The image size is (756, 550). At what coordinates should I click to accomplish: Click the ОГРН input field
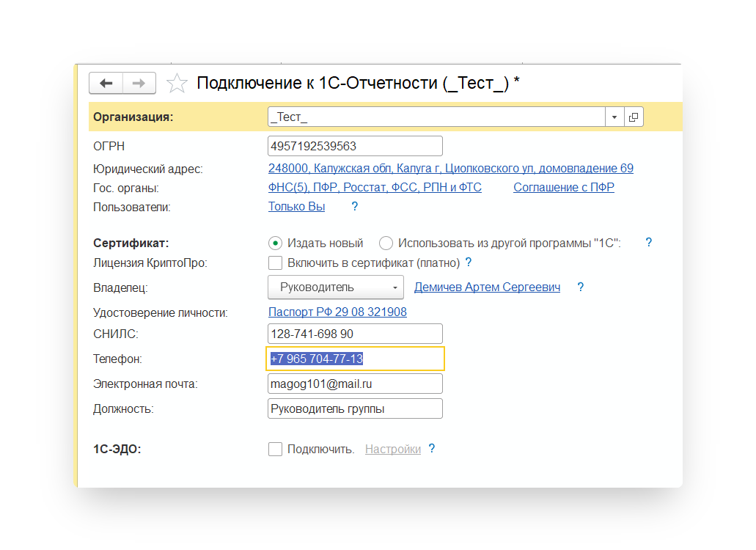point(355,146)
